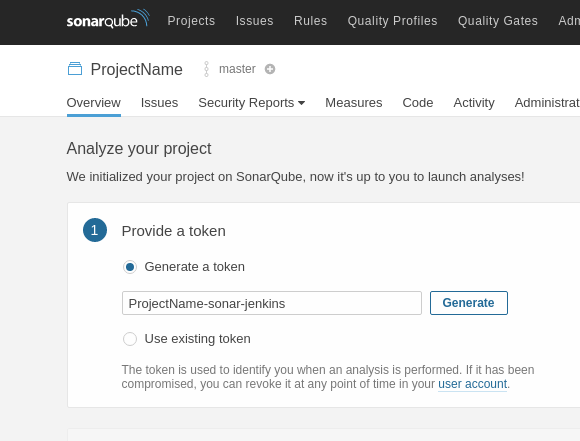Click the project folder icon beside ProjectName
The image size is (580, 441).
75,69
